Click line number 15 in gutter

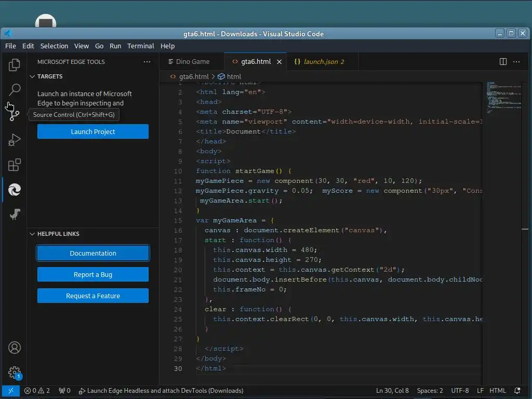[178, 220]
